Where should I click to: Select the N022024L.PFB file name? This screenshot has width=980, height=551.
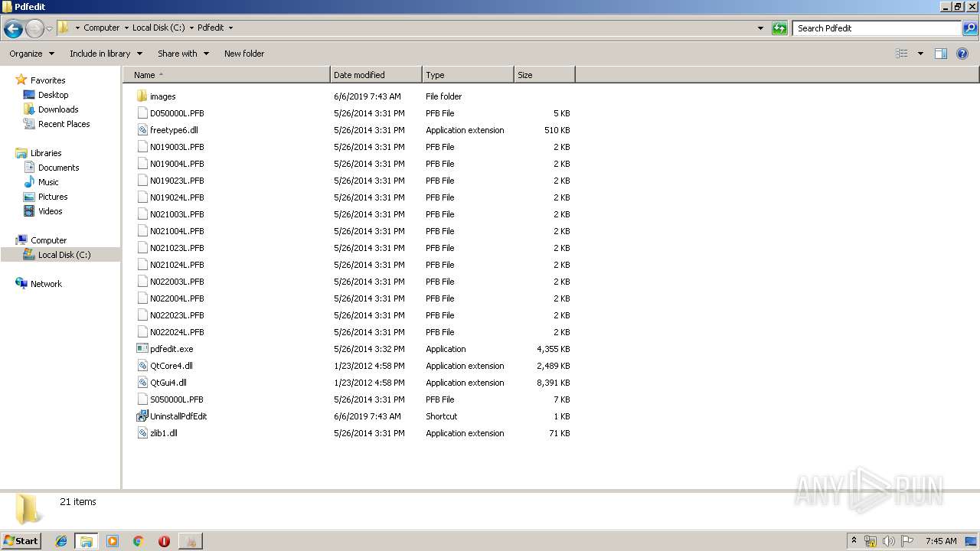coord(177,332)
